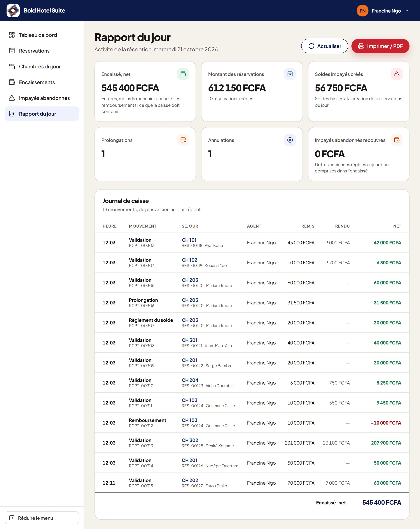
Task: Open CH 203 link in RCPT-00305 row
Action: click(x=190, y=280)
